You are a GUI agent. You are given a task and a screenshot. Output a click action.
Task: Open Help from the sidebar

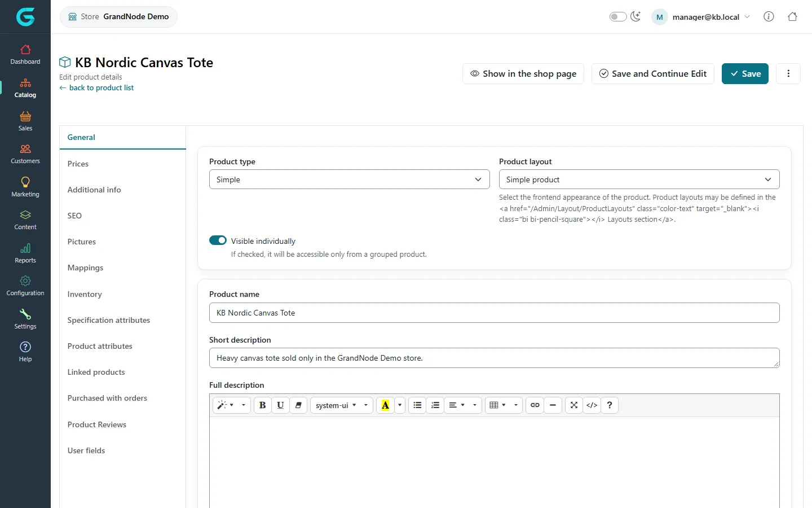[x=25, y=352]
